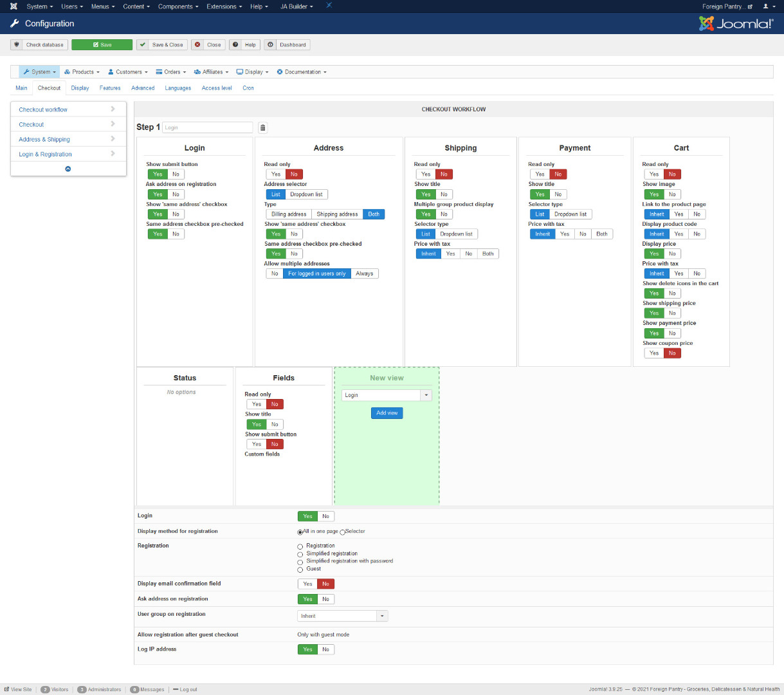Click the blue Add view button
This screenshot has height=695, width=784.
click(x=387, y=413)
